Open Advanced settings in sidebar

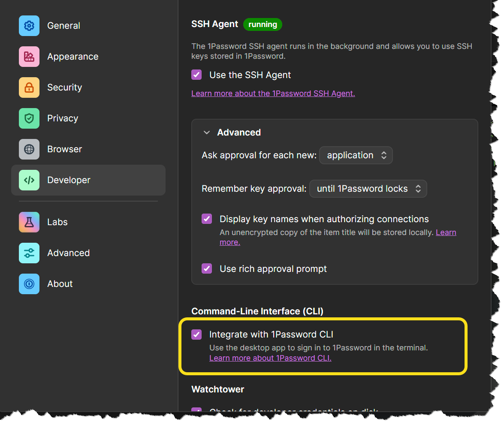88,253
